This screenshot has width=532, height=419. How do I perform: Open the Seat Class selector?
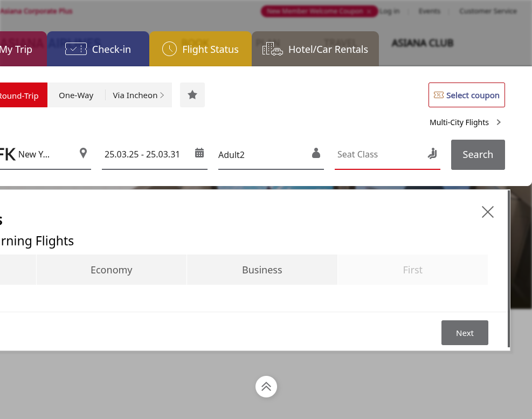click(x=387, y=154)
